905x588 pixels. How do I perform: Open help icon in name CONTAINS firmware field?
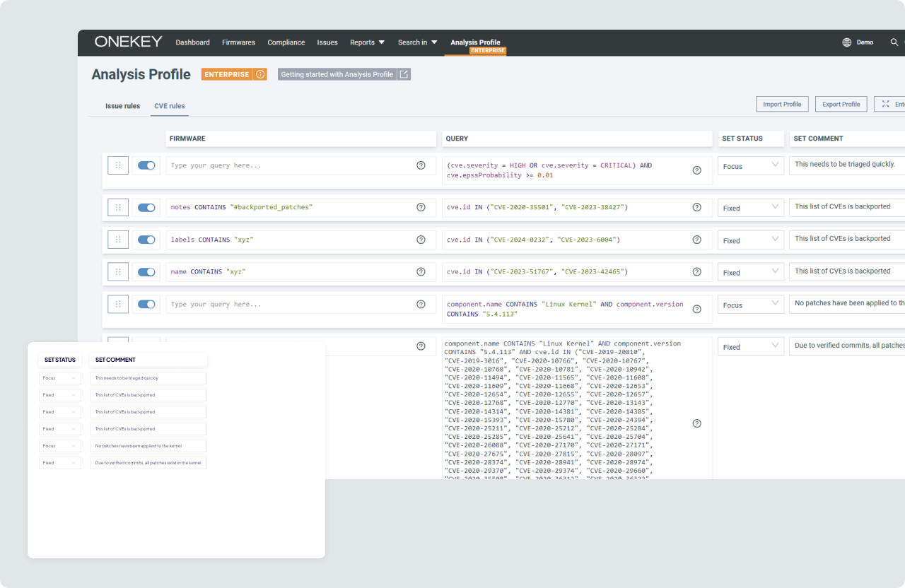421,272
